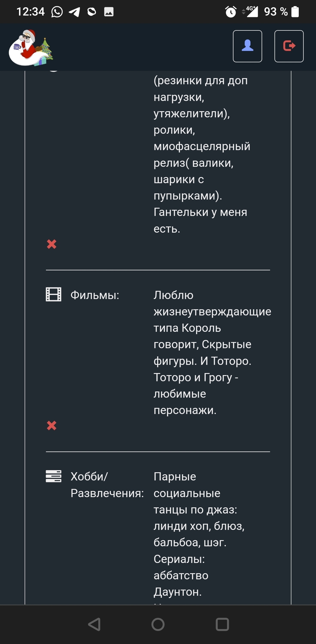Select the Хобби/Развлечения label
This screenshot has height=644, width=316.
point(107,485)
